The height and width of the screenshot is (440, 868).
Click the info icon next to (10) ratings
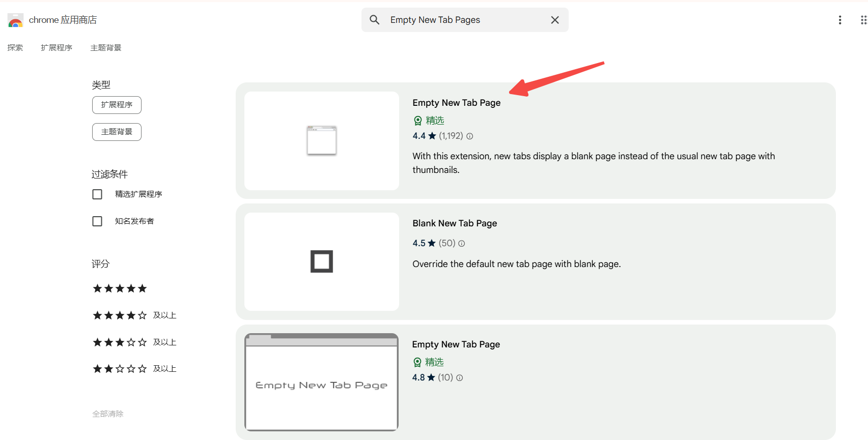tap(460, 378)
